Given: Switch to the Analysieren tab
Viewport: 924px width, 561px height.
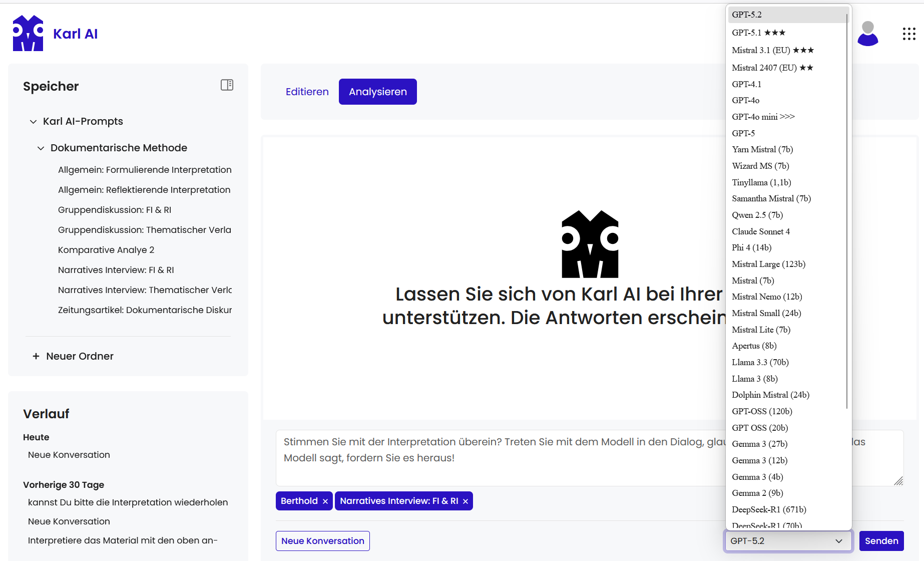Looking at the screenshot, I should pos(378,92).
